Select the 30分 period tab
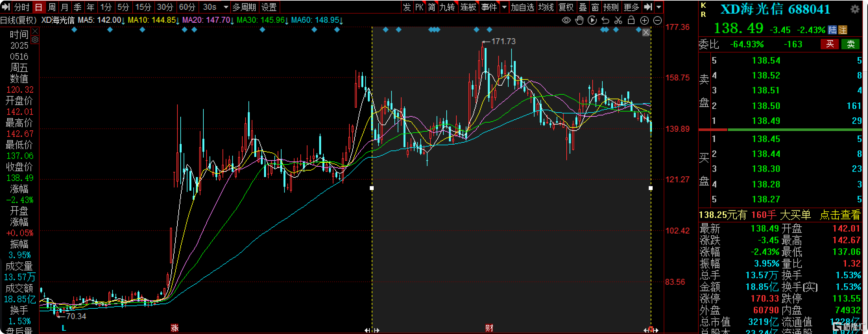 165,7
